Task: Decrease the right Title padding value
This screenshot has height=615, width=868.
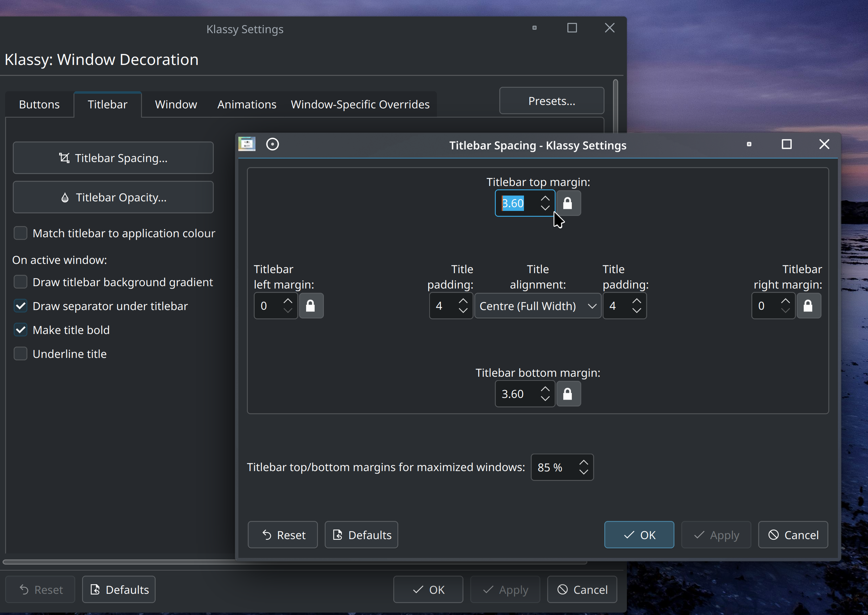Action: point(637,310)
